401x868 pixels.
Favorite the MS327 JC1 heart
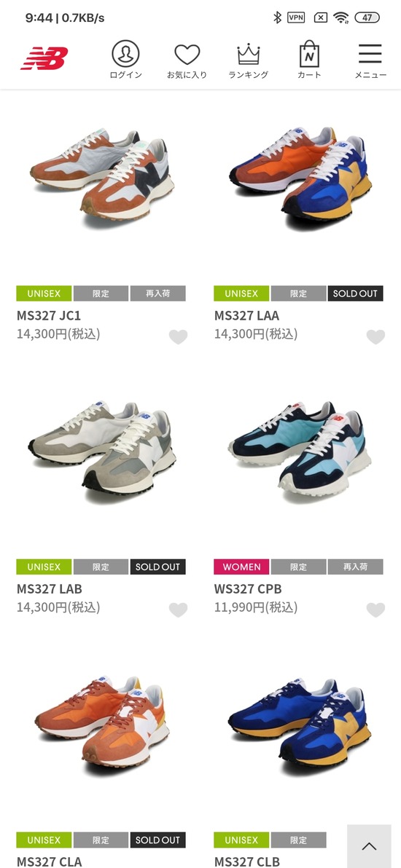[x=178, y=336]
